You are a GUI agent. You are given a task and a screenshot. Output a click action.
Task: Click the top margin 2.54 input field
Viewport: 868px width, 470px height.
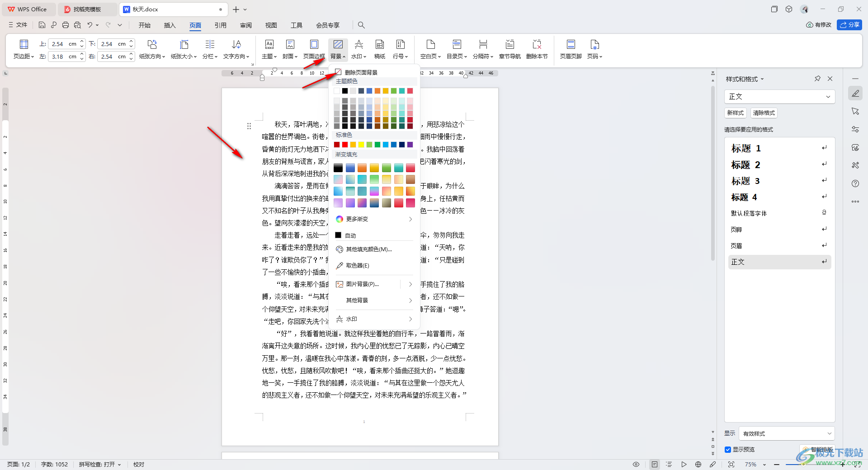click(x=63, y=44)
